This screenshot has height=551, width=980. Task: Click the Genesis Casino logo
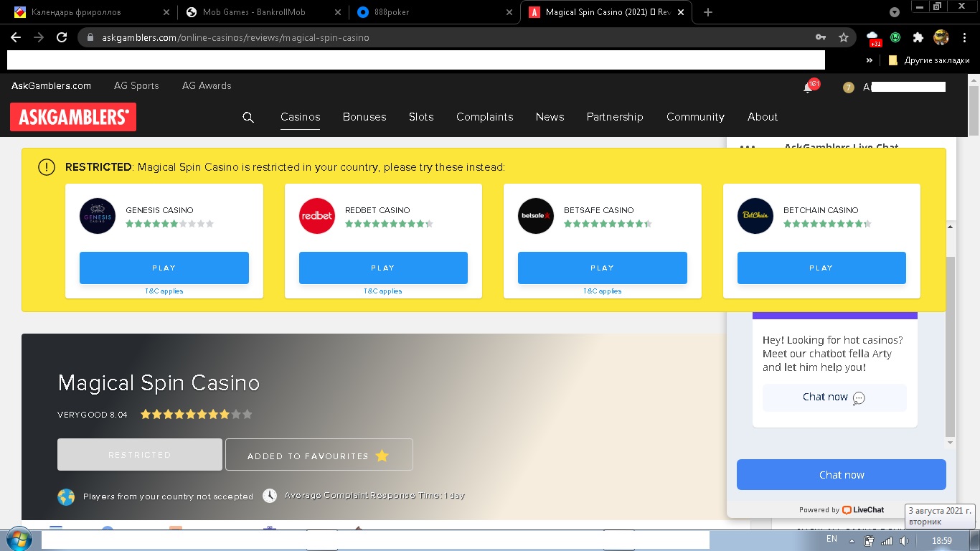[98, 216]
